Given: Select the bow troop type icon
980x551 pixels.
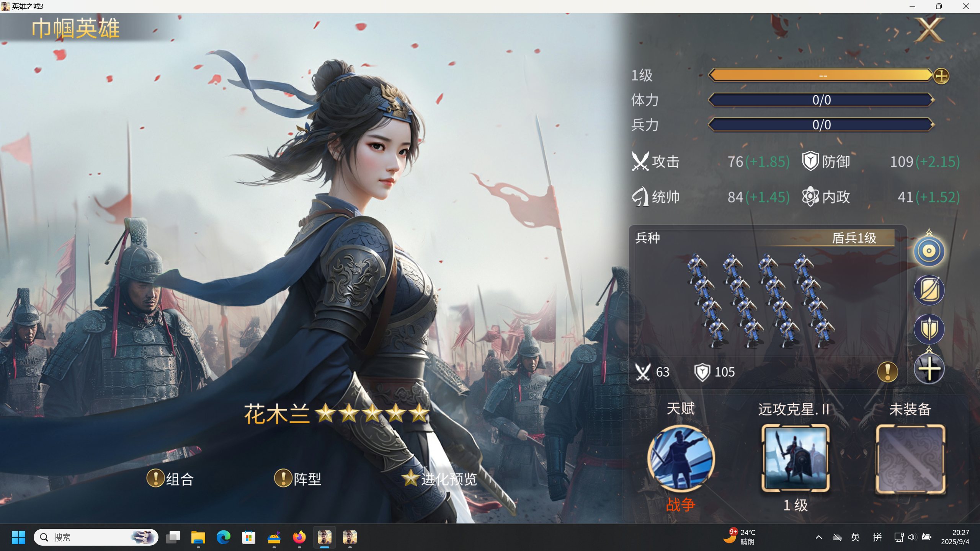Looking at the screenshot, I should point(929,290).
